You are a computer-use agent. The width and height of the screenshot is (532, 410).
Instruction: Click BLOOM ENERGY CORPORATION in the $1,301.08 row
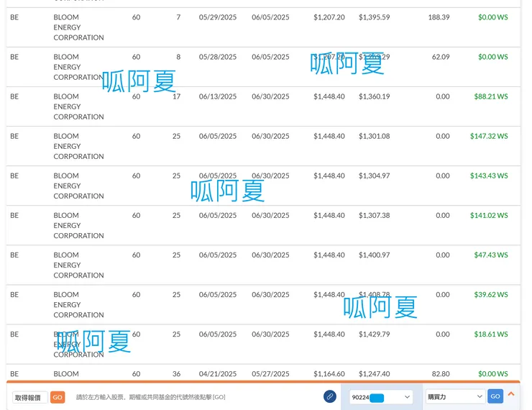coord(78,146)
